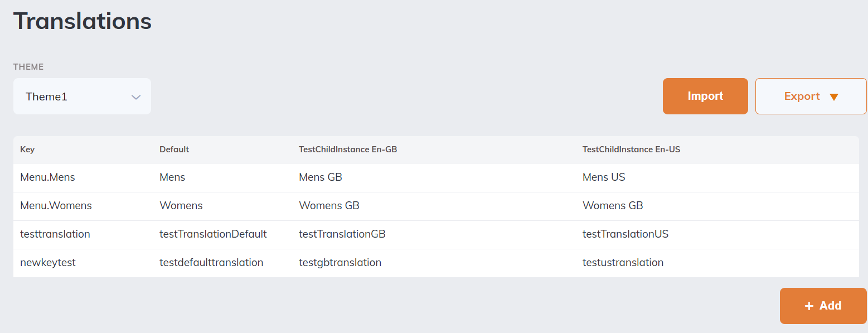Click the Add translation button

click(x=823, y=306)
